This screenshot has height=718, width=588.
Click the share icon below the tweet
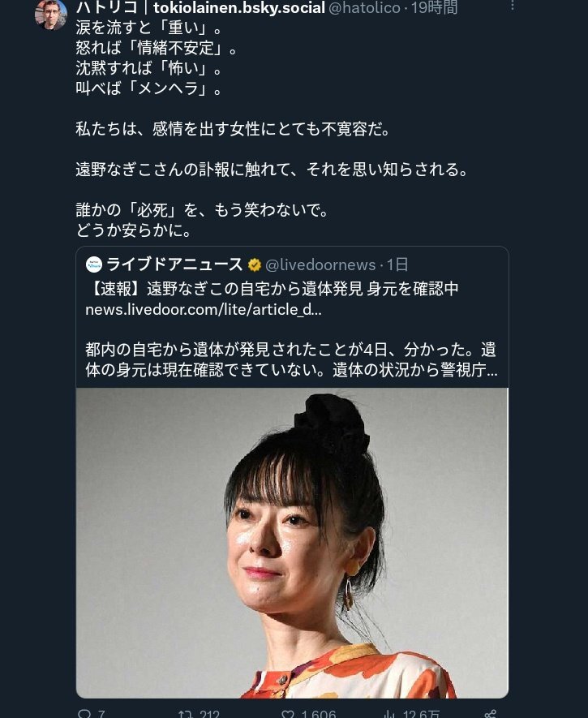tap(490, 714)
